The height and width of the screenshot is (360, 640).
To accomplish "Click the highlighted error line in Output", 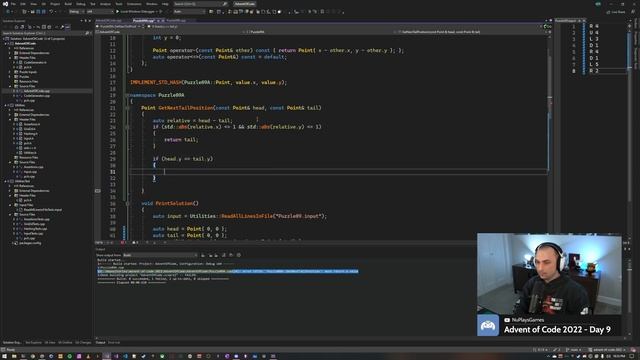I will coord(228,271).
